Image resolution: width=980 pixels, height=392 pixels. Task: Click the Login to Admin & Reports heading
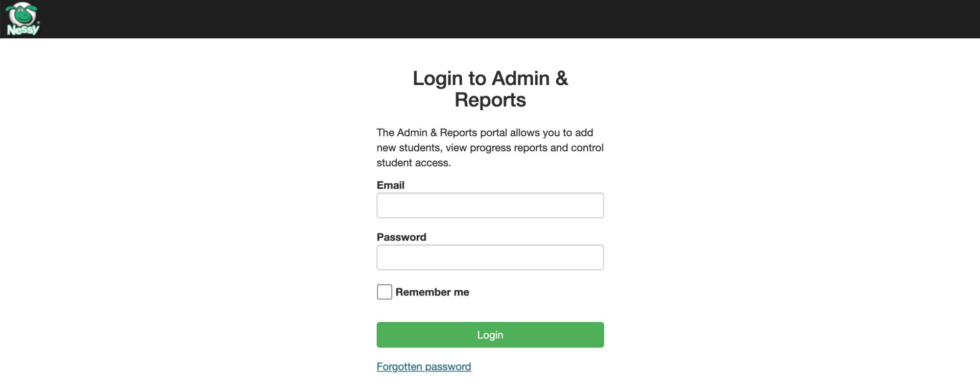pyautogui.click(x=489, y=89)
